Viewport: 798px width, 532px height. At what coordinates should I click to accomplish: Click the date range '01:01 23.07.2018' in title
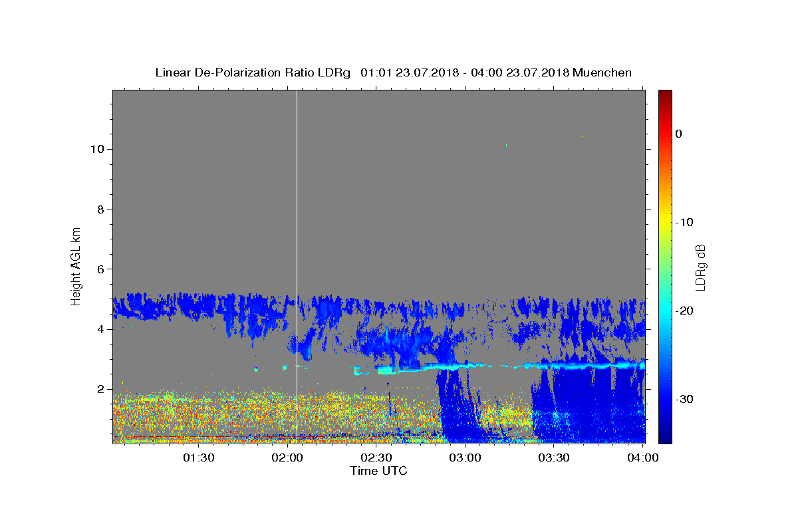tap(409, 72)
